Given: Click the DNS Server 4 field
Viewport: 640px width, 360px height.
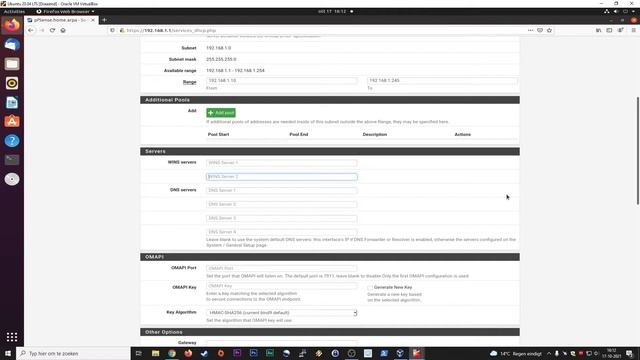Looking at the screenshot, I should (282, 232).
